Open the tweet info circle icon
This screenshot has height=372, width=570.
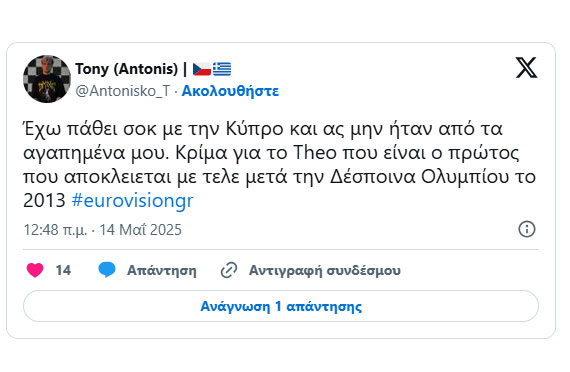[x=526, y=229]
